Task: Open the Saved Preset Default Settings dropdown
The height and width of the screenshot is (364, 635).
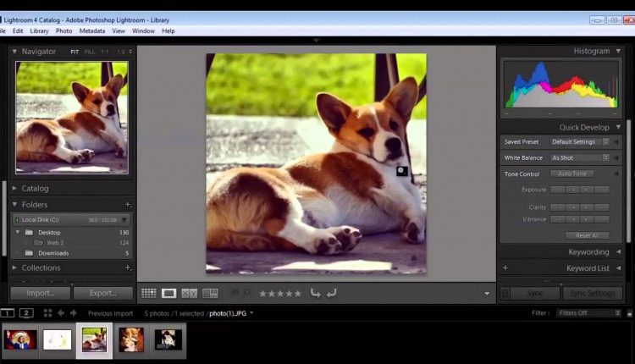Action: [579, 141]
